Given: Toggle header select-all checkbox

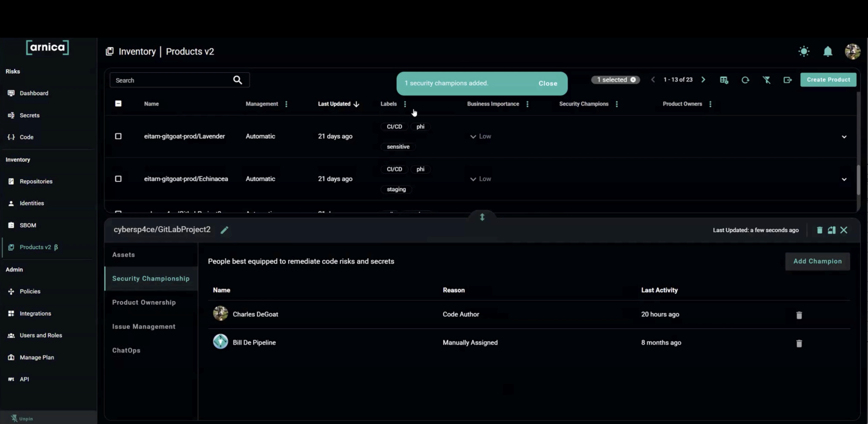Looking at the screenshot, I should 118,104.
